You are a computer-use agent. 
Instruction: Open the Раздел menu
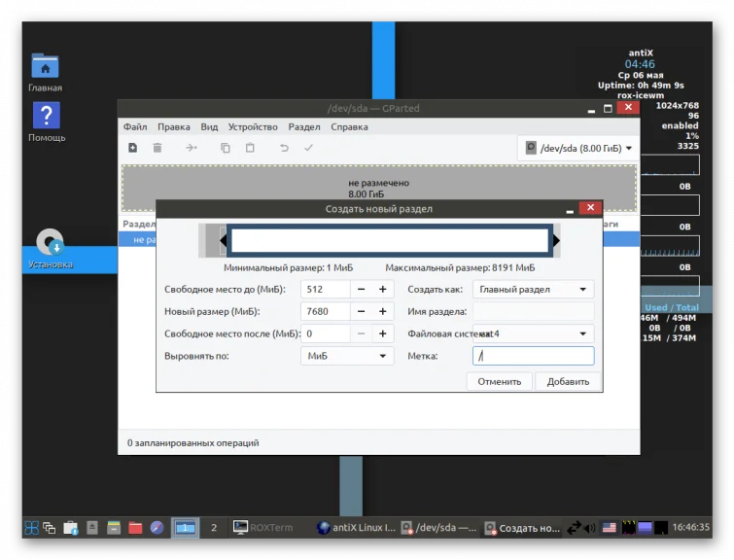point(303,127)
